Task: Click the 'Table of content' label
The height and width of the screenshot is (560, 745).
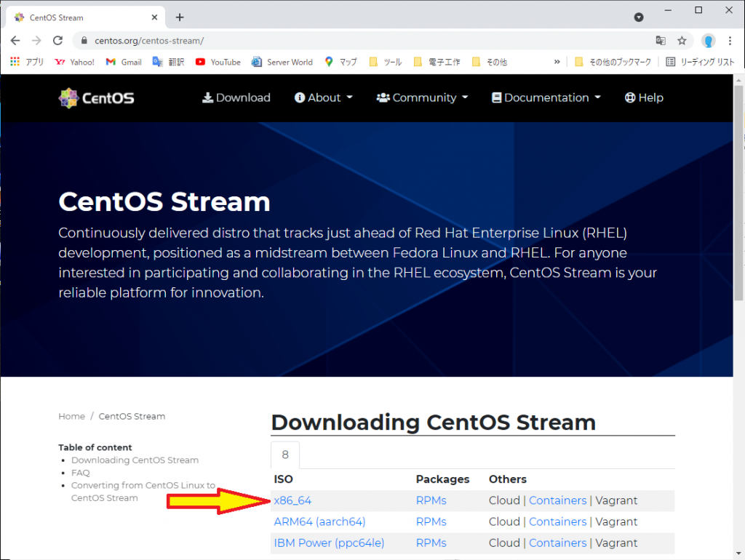Action: tap(95, 447)
